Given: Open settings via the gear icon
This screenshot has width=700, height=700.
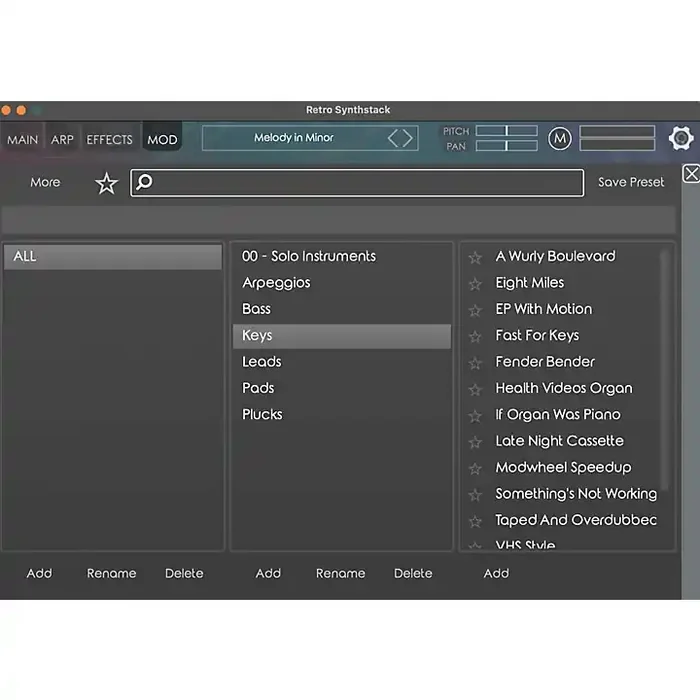Looking at the screenshot, I should pyautogui.click(x=681, y=138).
